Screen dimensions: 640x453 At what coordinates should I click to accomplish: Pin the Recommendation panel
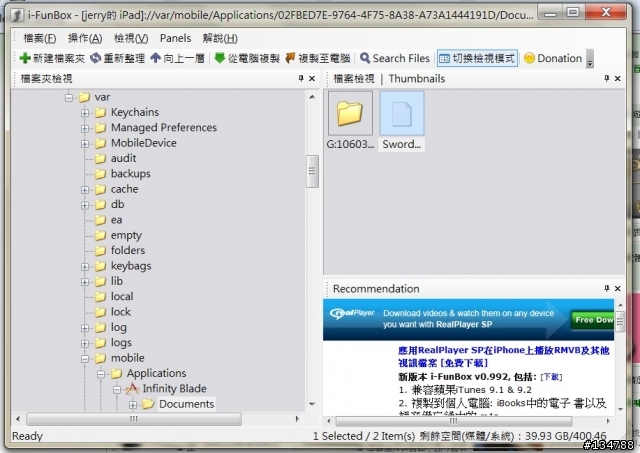coord(607,288)
